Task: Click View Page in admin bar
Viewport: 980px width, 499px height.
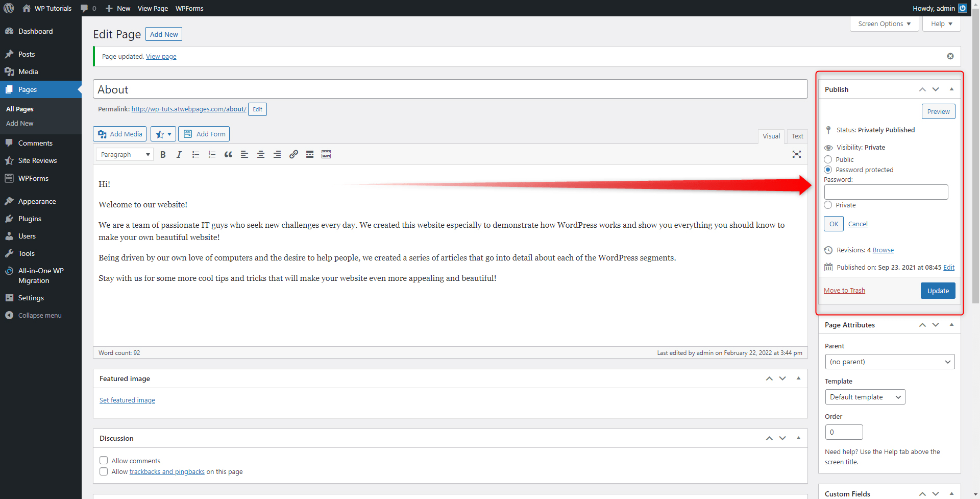Action: coord(153,8)
